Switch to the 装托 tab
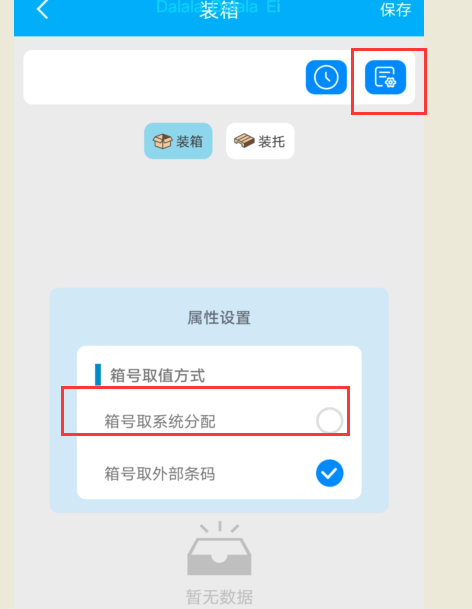Screen dimensions: 472x609 coord(260,141)
